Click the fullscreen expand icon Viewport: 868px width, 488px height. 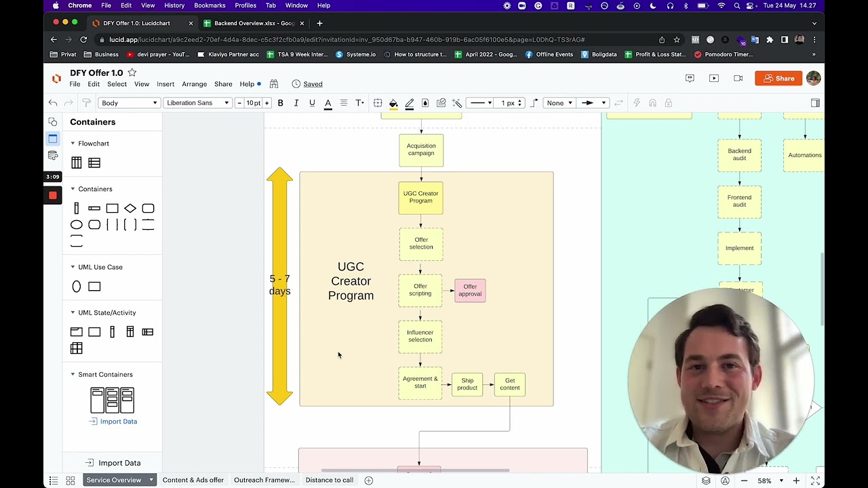(816, 481)
